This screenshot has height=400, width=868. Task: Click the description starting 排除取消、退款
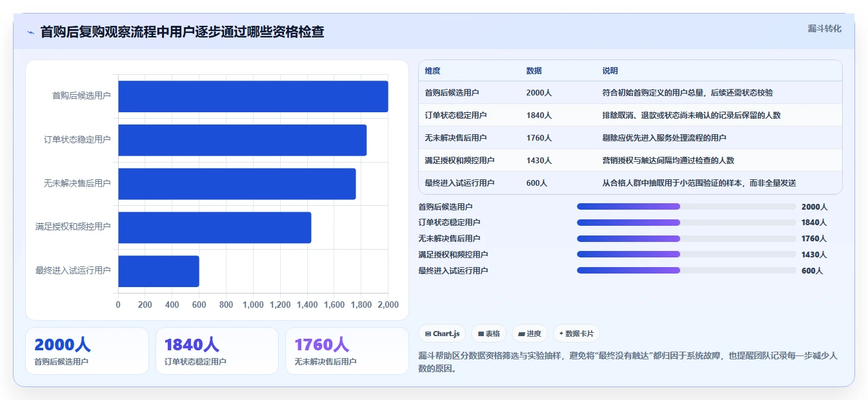coord(691,115)
